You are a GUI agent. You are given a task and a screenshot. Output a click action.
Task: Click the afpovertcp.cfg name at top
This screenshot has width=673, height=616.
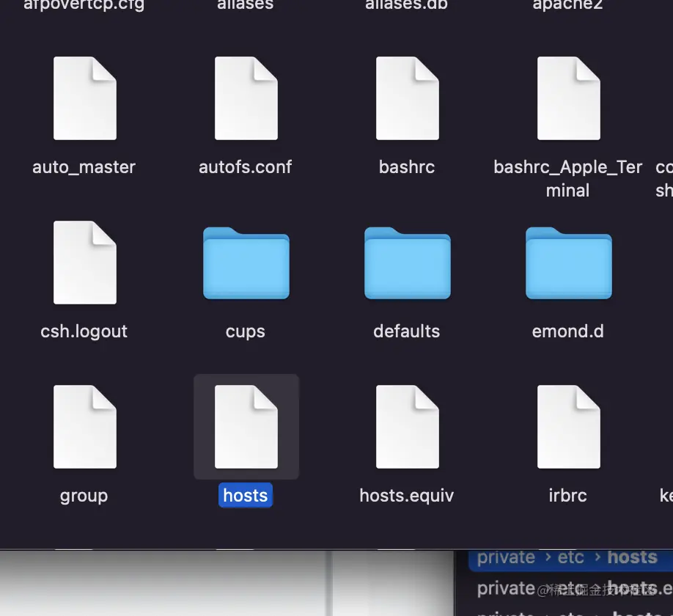click(x=84, y=5)
